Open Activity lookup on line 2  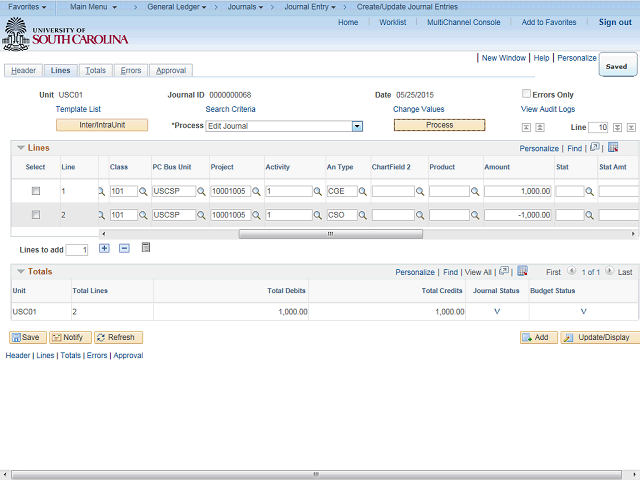[318, 215]
